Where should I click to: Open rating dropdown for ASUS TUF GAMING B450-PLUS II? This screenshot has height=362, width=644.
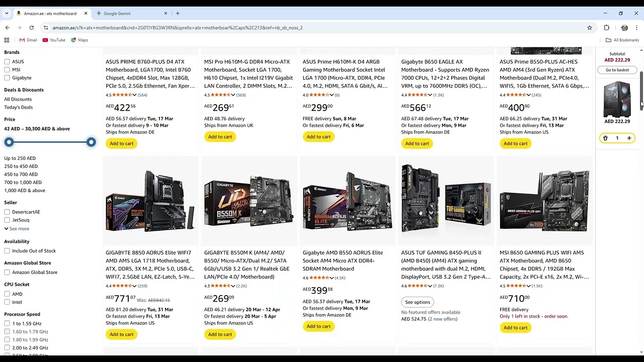[430, 286]
